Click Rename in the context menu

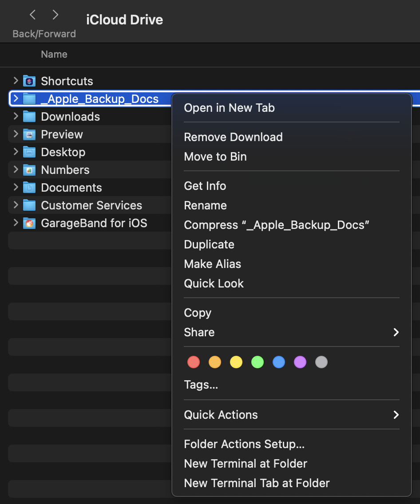(x=206, y=205)
